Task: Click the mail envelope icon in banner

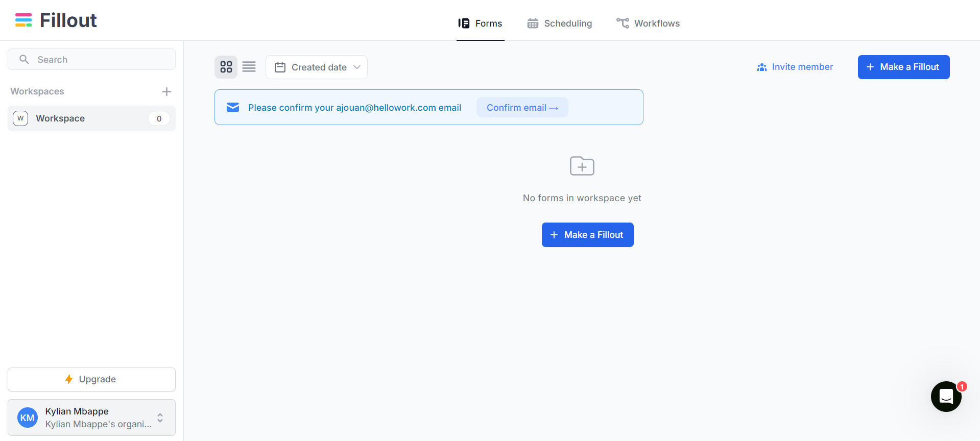Action: tap(233, 107)
